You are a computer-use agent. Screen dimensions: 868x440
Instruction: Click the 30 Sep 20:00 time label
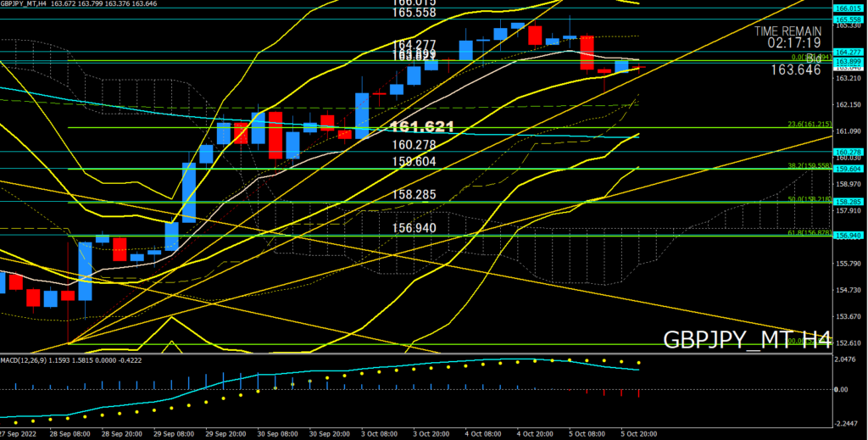point(328,434)
